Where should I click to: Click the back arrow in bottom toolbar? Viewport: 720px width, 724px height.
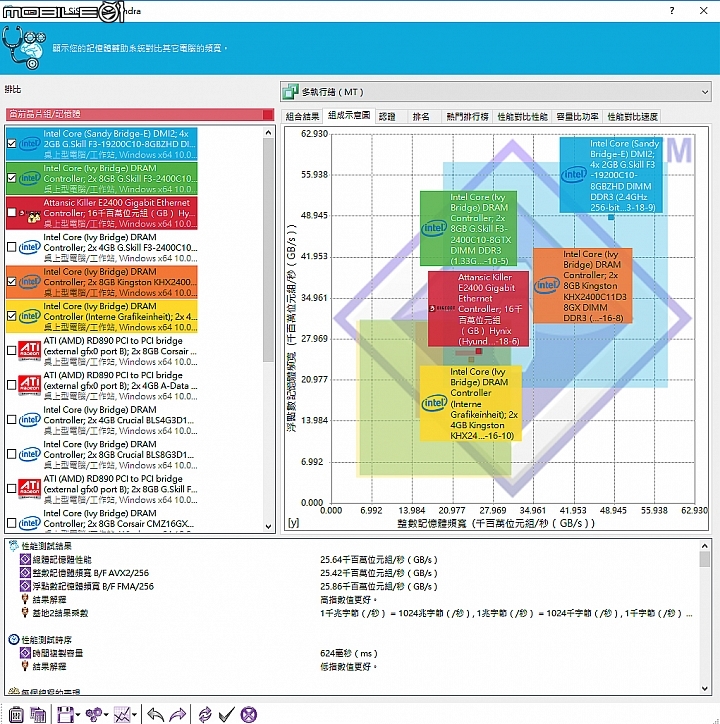point(156,714)
